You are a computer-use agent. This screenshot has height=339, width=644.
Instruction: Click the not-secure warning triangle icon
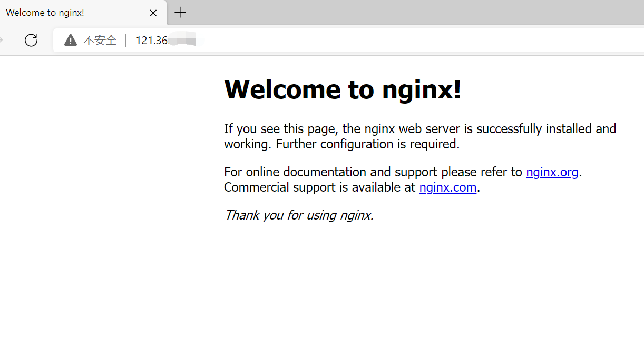(71, 40)
